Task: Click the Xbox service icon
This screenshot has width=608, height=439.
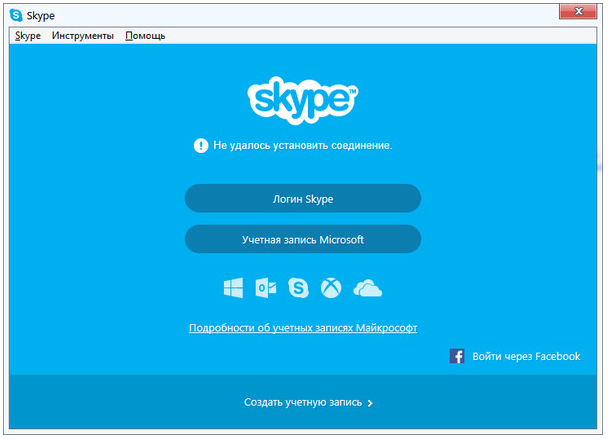Action: 331,288
